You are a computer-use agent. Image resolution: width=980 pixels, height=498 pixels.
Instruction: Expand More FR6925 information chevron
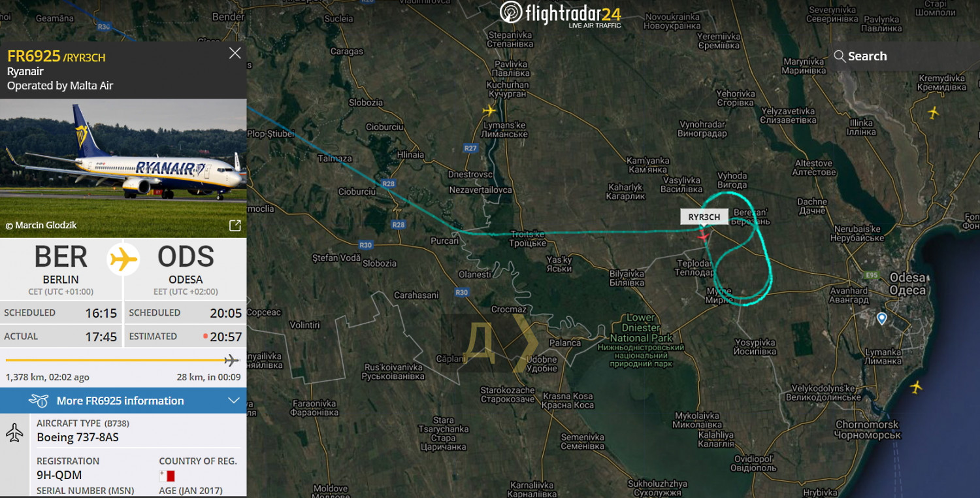click(x=234, y=401)
